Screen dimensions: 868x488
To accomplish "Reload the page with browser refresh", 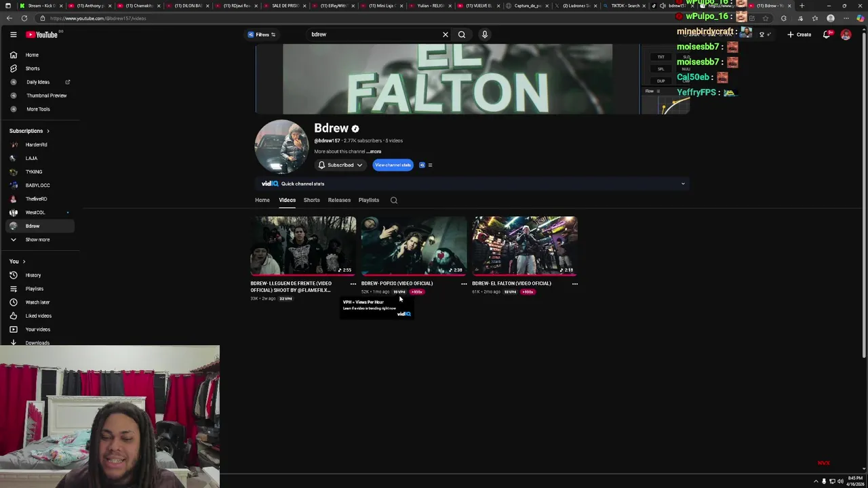I will [x=24, y=18].
